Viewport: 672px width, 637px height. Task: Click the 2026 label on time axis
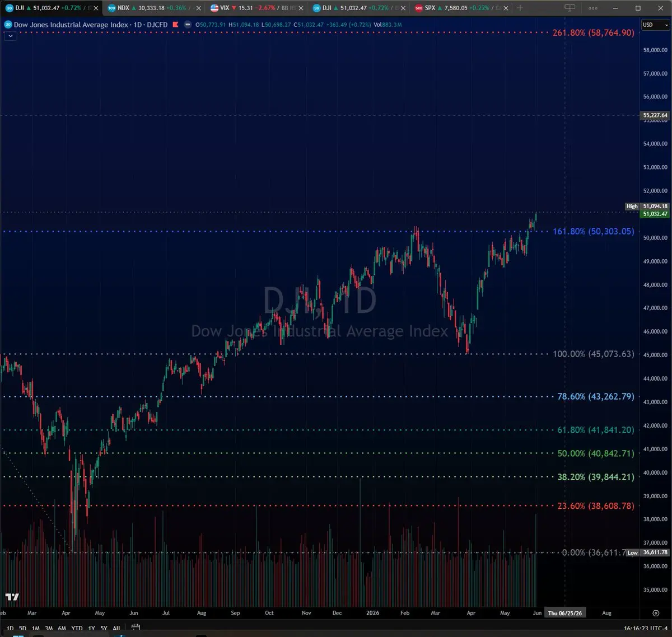[372, 613]
